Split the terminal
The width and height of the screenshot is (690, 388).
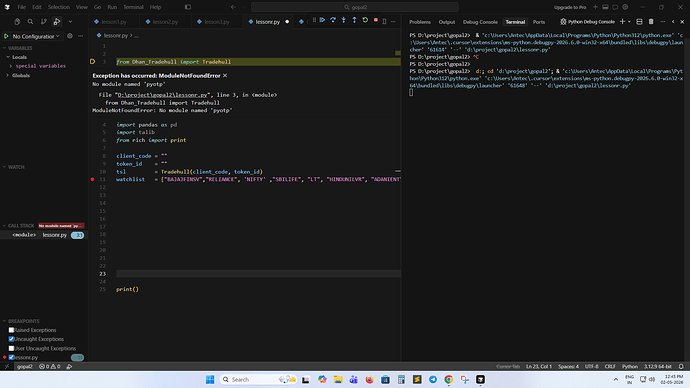pos(639,22)
